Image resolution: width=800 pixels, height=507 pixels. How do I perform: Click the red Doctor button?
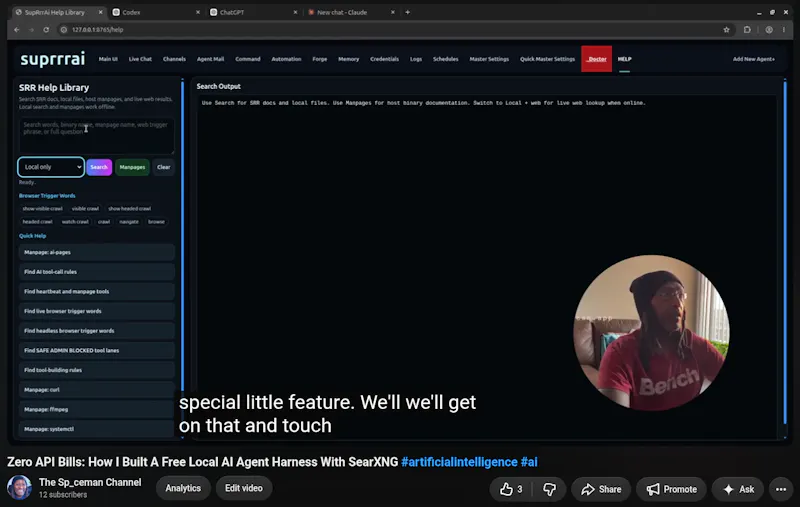pos(596,59)
